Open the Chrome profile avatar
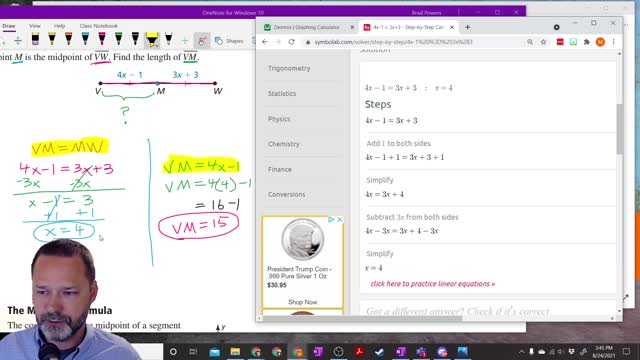Screen dimensions: 640x360 point(600,42)
